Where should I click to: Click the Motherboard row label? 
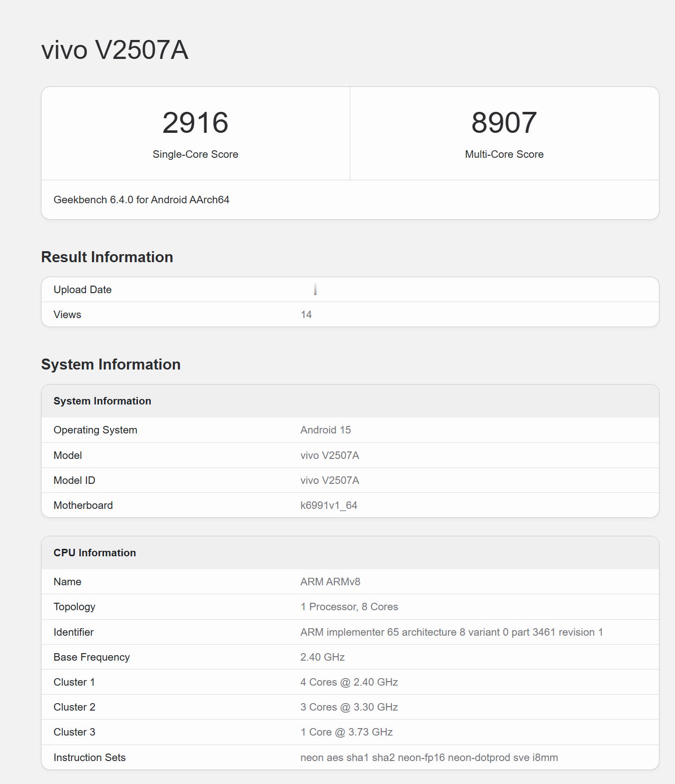tap(83, 505)
